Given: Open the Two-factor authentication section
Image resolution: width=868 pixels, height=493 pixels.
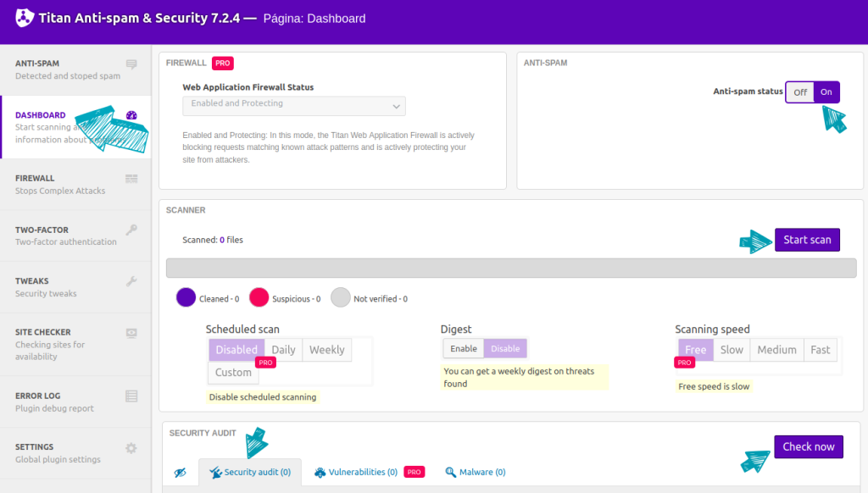Looking at the screenshot, I should pos(75,235).
